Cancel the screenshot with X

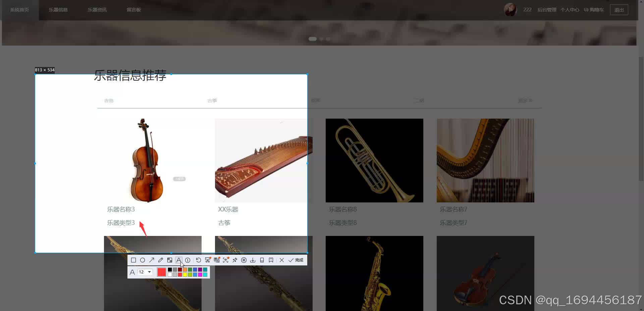(282, 260)
